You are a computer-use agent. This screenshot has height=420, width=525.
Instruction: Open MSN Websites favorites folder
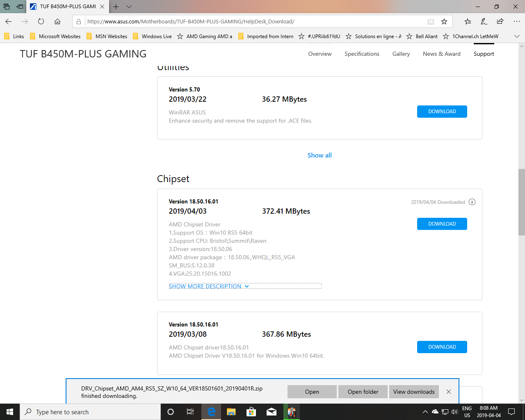tap(107, 36)
